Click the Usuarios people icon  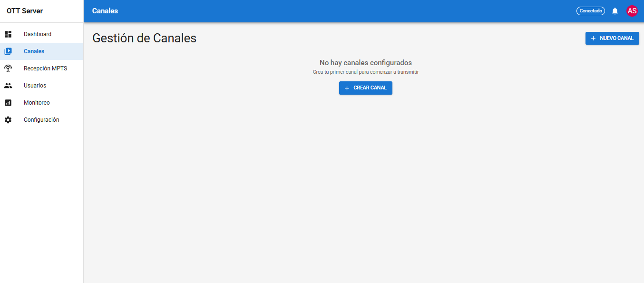(x=8, y=86)
